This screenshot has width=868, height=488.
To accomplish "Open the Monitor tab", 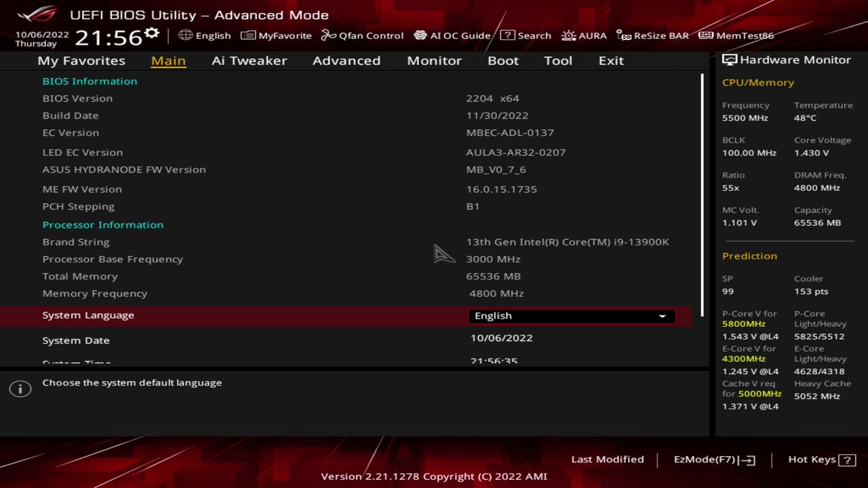I will point(434,60).
